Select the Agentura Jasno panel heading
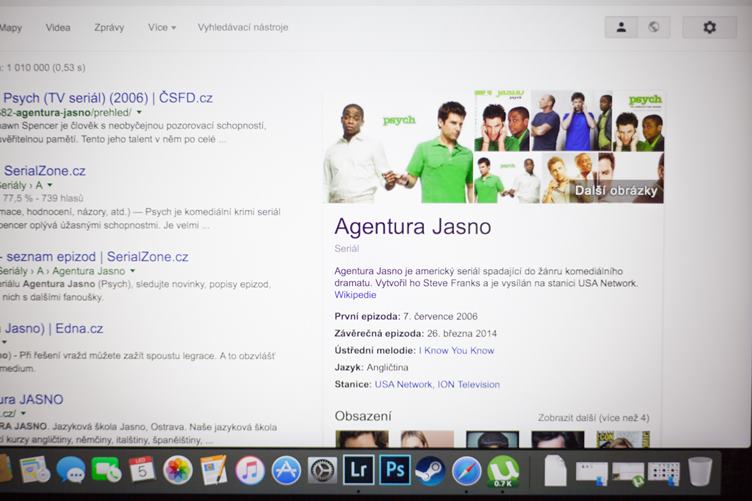 click(x=413, y=227)
